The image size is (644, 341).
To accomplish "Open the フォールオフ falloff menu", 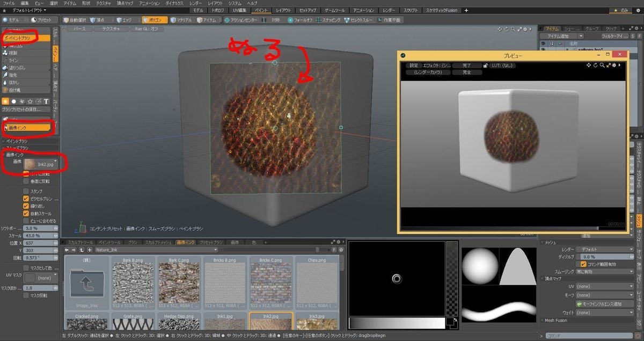I will click(x=301, y=20).
